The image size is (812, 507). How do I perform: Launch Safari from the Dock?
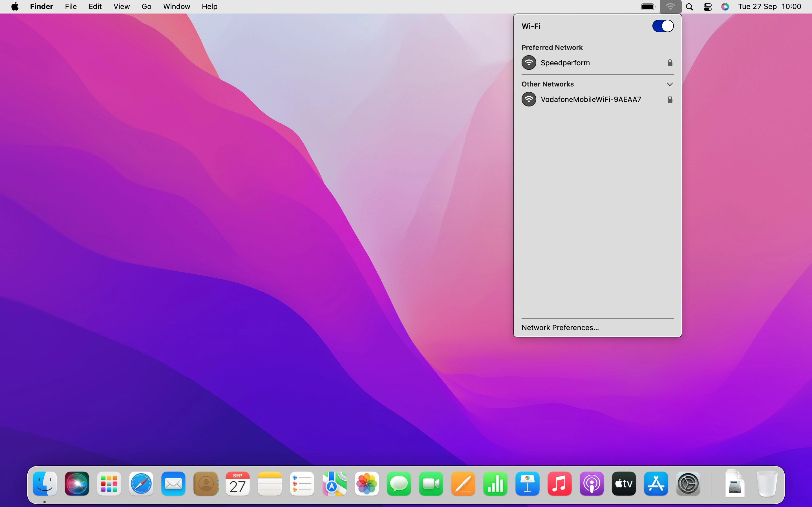click(x=141, y=484)
